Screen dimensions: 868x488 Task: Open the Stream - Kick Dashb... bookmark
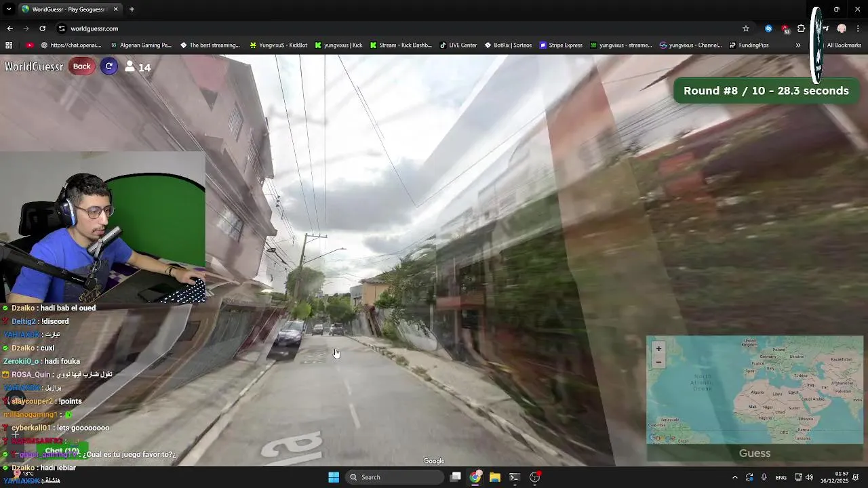[401, 45]
